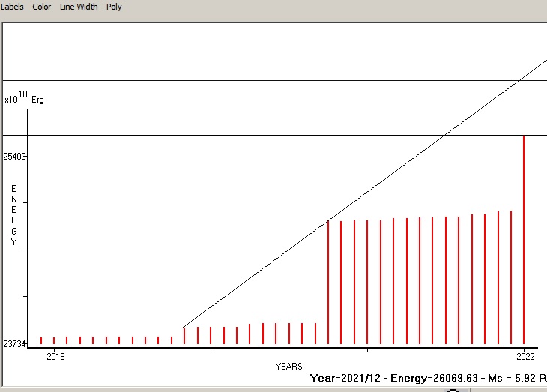Click the Erg unit label

coord(37,100)
